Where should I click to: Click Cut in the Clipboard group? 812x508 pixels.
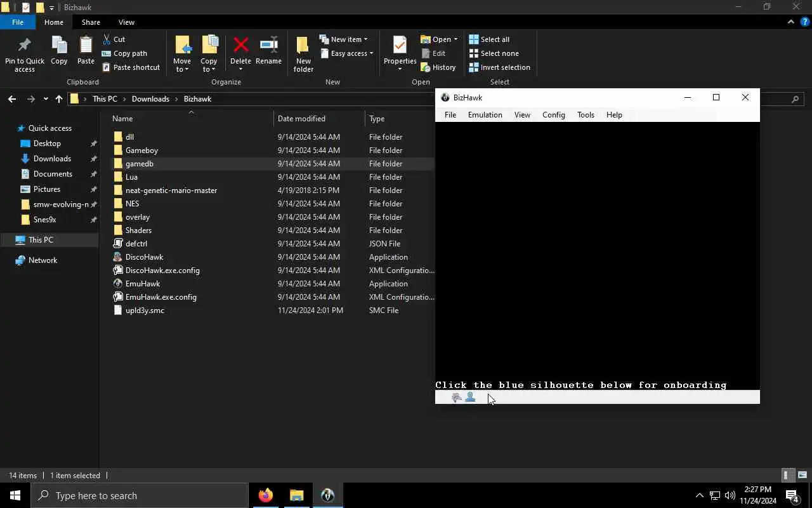[x=114, y=39]
